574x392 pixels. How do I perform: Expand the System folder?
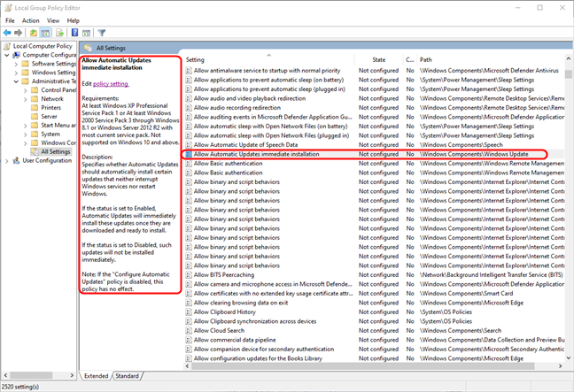(26, 135)
